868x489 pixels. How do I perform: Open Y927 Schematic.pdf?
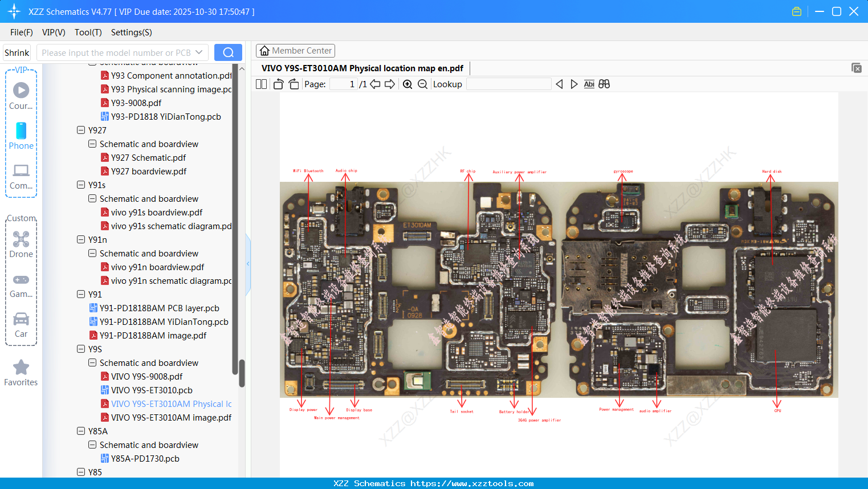pyautogui.click(x=143, y=157)
